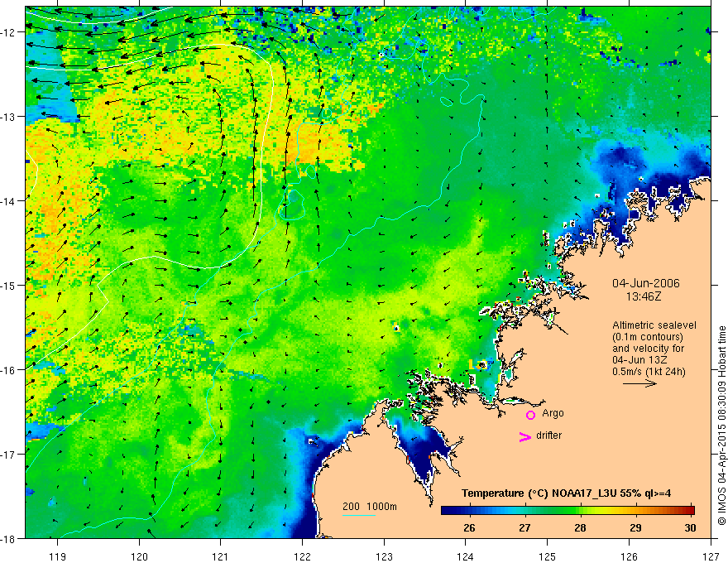The height and width of the screenshot is (563, 728).
Task: Click the color bar tick label "26"
Action: [x=469, y=527]
